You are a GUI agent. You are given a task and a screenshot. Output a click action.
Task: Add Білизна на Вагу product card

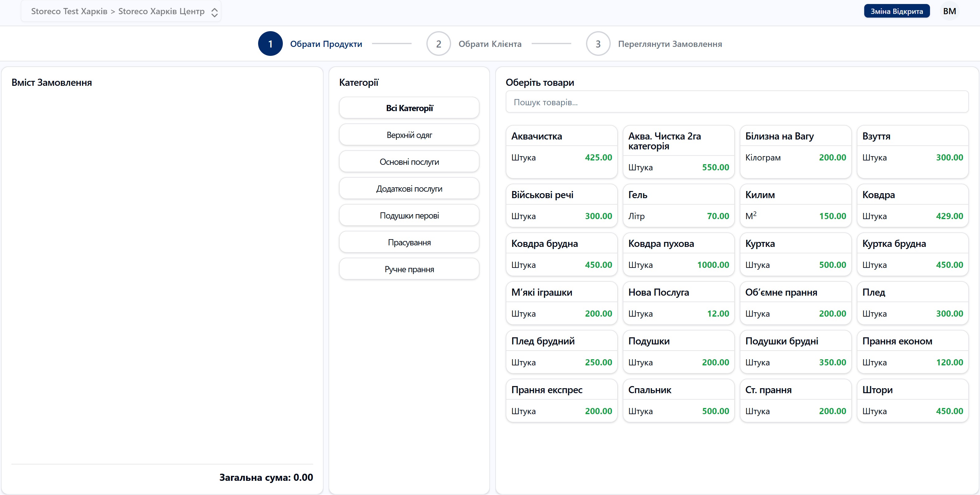pyautogui.click(x=795, y=151)
